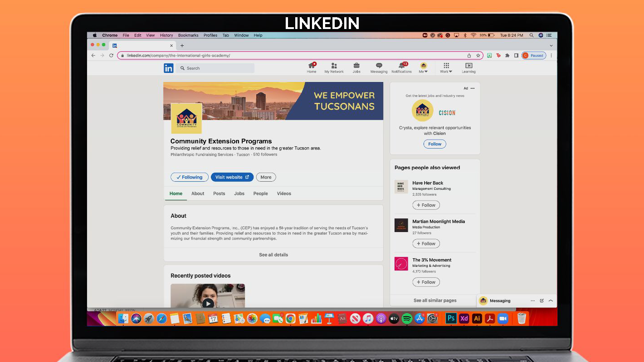Click See all details link
The height and width of the screenshot is (362, 644).
(x=273, y=255)
